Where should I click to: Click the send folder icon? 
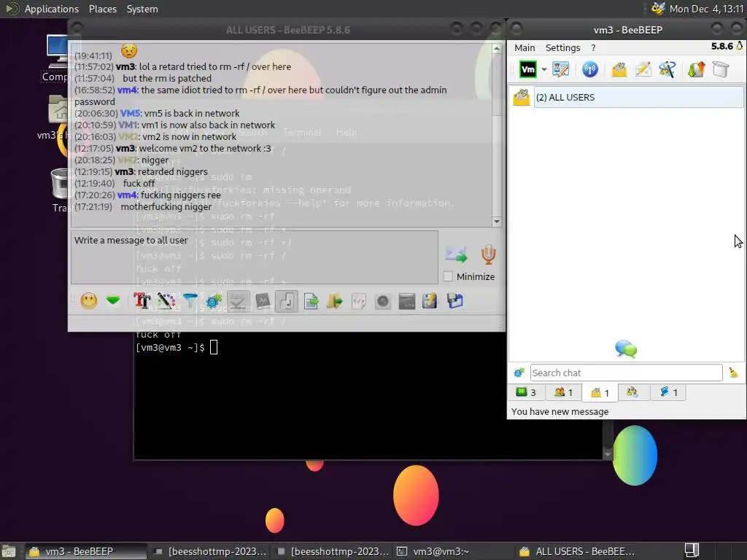pyautogui.click(x=335, y=301)
